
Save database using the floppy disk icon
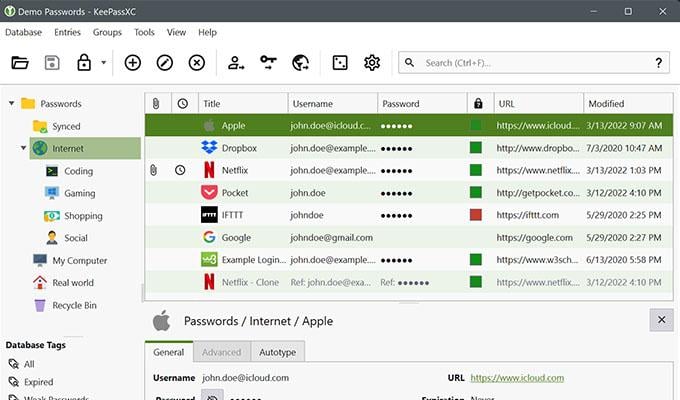tap(52, 63)
